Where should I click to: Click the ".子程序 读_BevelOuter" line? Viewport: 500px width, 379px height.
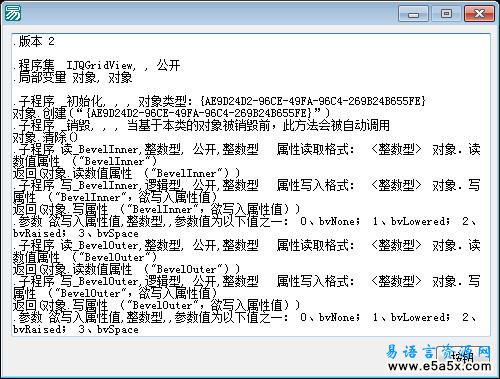tap(247, 245)
